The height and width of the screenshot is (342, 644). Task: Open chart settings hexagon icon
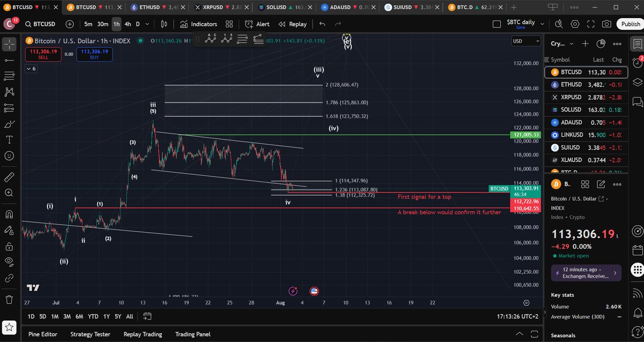pos(575,24)
